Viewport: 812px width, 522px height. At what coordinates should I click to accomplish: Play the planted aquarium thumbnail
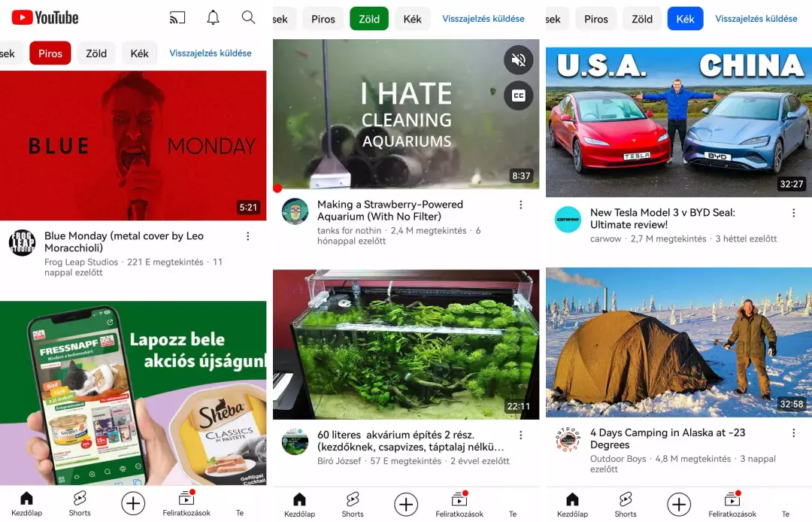[x=406, y=344]
